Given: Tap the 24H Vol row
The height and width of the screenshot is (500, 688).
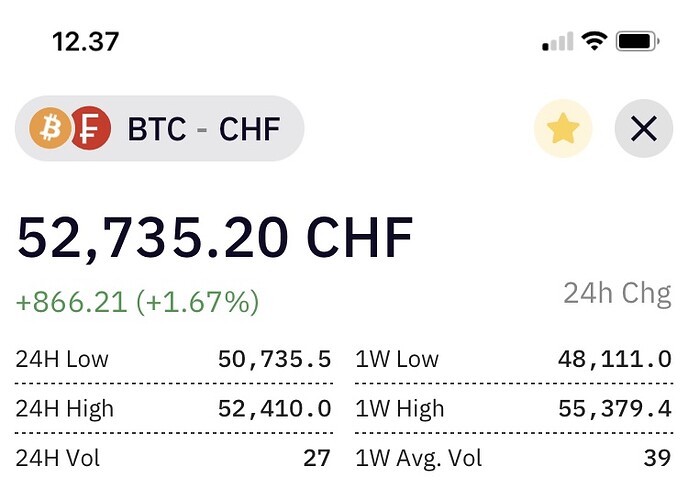Looking at the screenshot, I should click(x=173, y=458).
